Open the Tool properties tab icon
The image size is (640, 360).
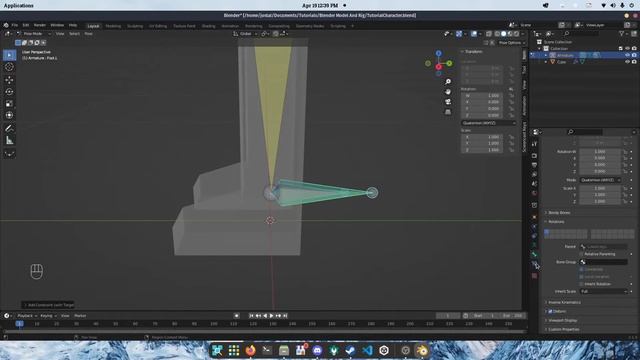click(534, 144)
